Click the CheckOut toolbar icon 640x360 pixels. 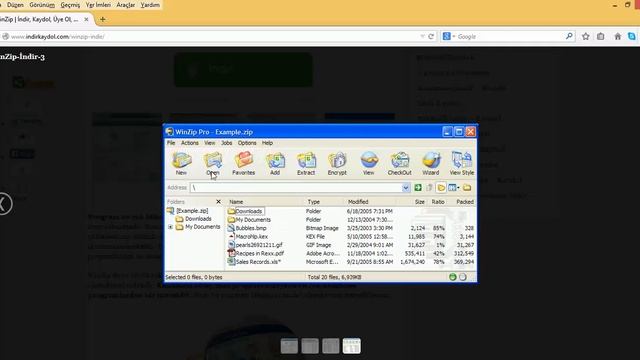[x=400, y=163]
